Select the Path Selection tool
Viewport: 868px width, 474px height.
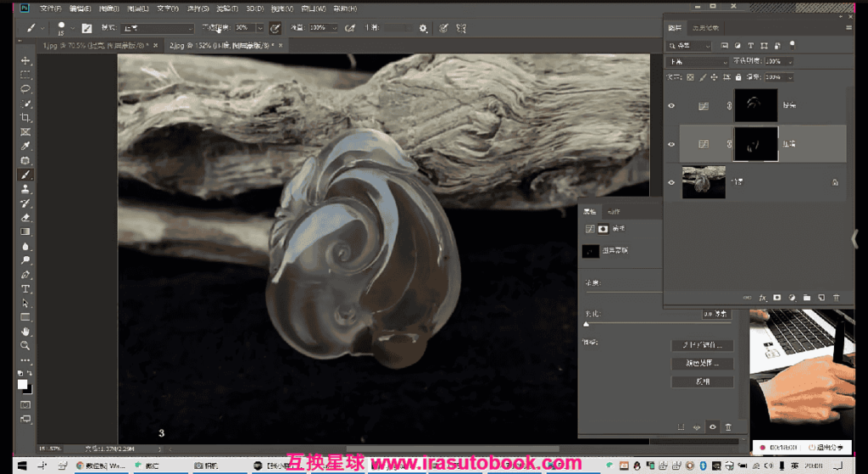tap(25, 303)
